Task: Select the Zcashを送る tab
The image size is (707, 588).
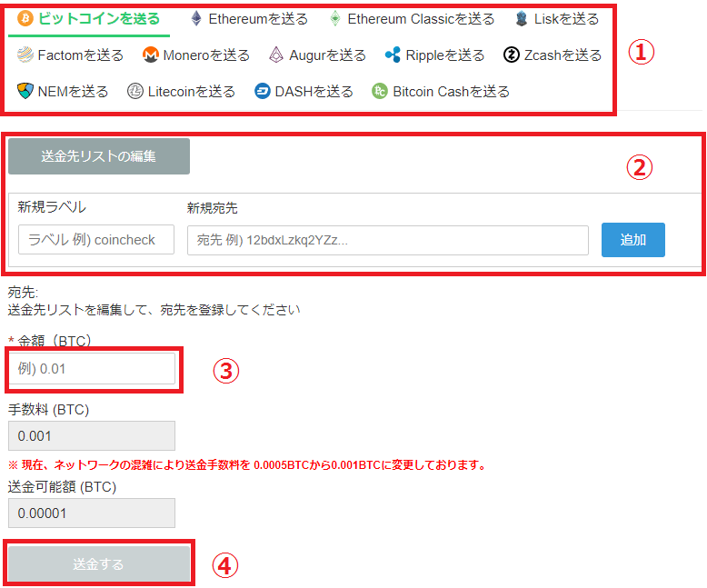Action: 553,55
